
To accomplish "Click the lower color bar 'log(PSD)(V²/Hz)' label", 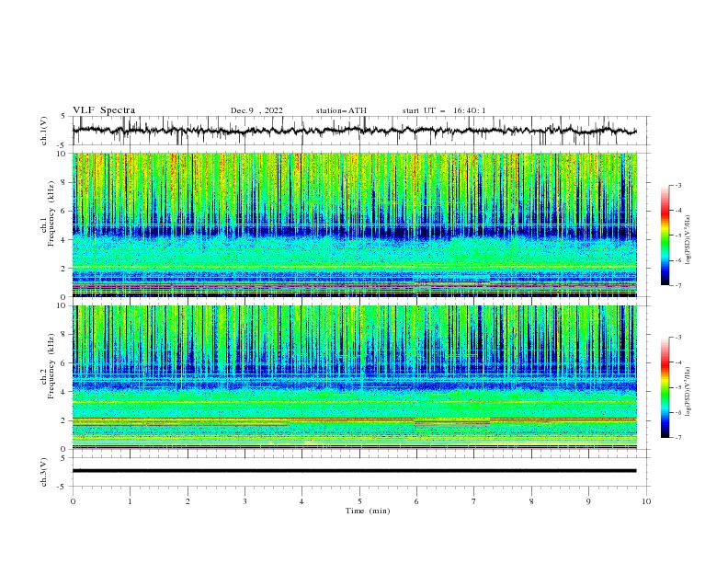I will [688, 392].
